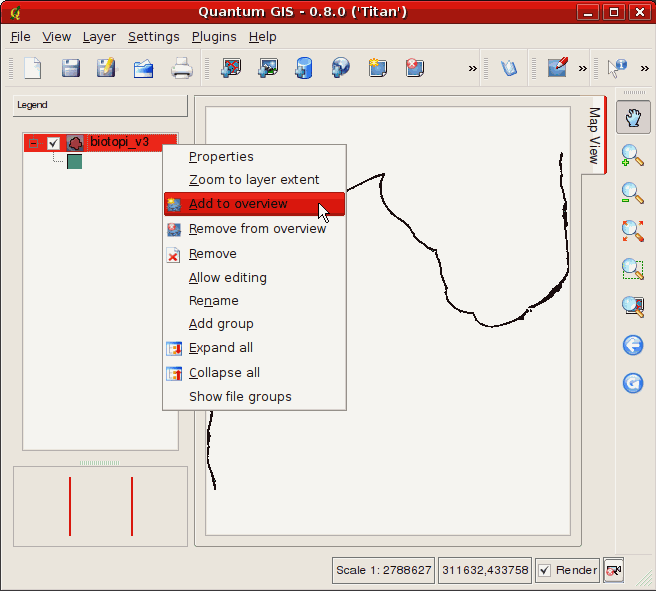Viewport: 656px width, 591px height.
Task: Open the Help menu
Action: [x=262, y=37]
